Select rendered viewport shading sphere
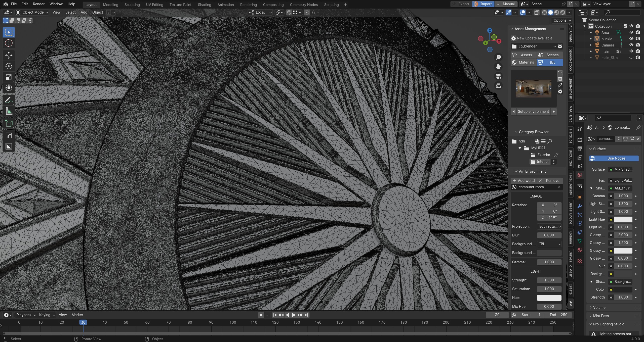The image size is (644, 342). pyautogui.click(x=563, y=12)
